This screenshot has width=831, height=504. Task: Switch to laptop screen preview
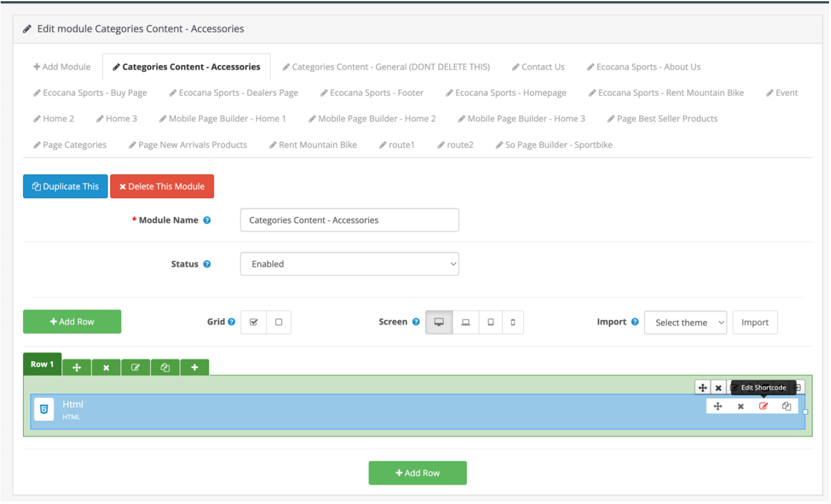coord(466,322)
